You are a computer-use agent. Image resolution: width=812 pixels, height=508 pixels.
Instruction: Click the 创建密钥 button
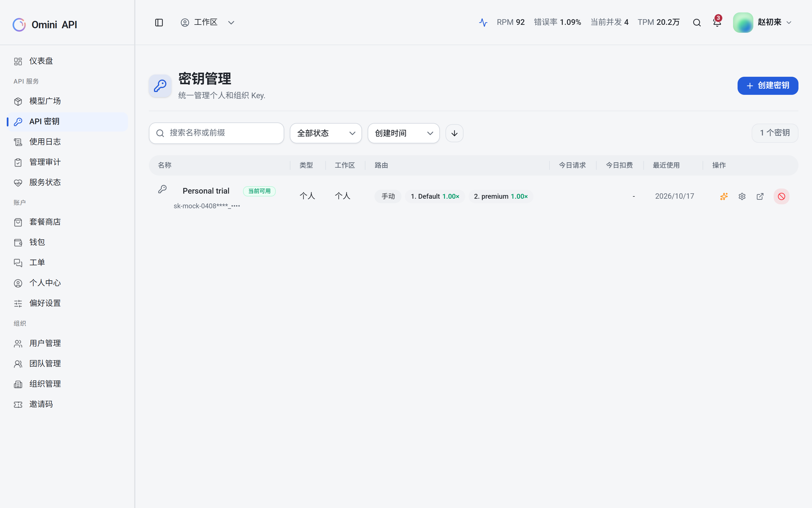[767, 86]
